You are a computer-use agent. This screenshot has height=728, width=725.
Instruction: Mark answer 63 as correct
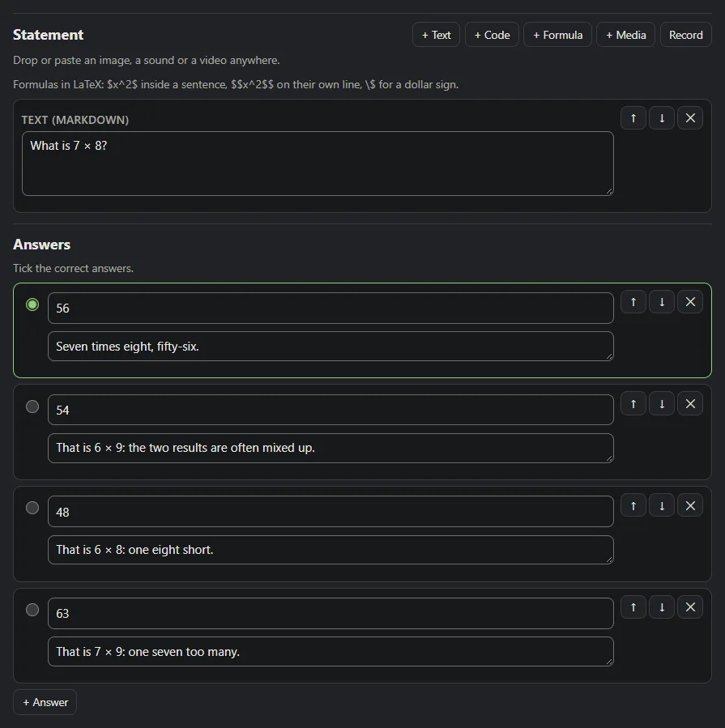[32, 610]
